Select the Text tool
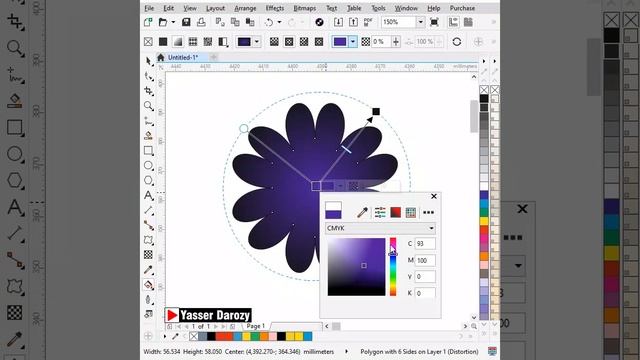 pyautogui.click(x=149, y=195)
